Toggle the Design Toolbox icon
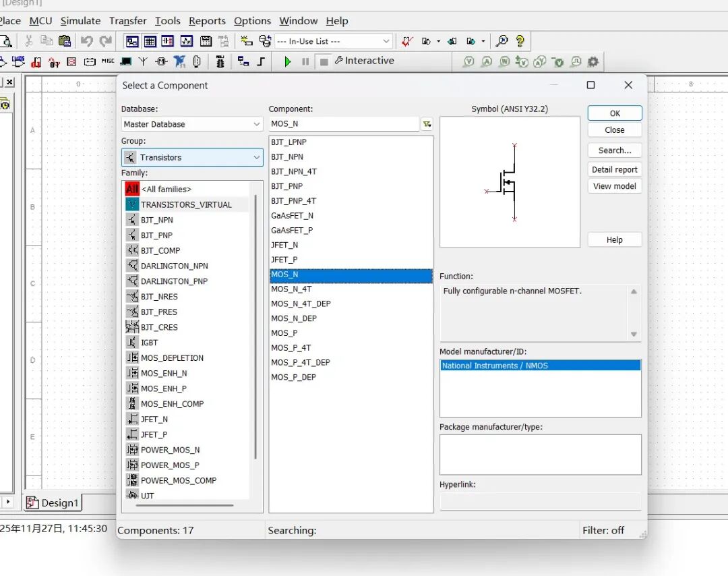The height and width of the screenshot is (576, 728). [132, 41]
